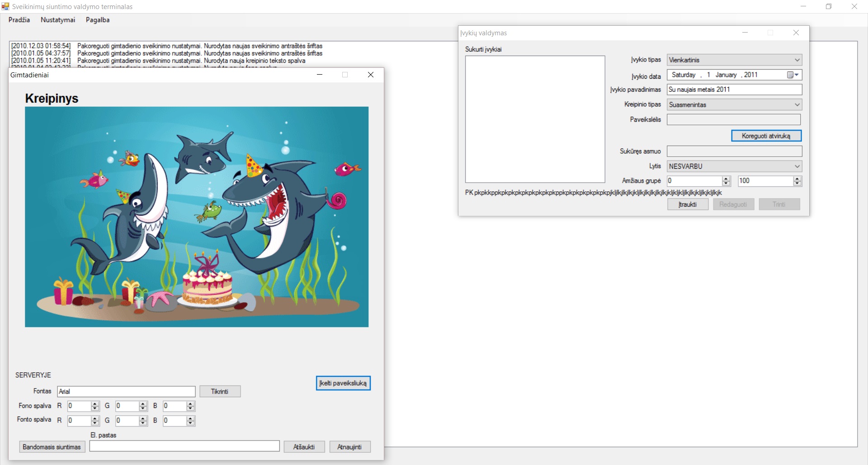The image size is (868, 465).
Task: Increase Fonto spalva R value
Action: (95, 418)
